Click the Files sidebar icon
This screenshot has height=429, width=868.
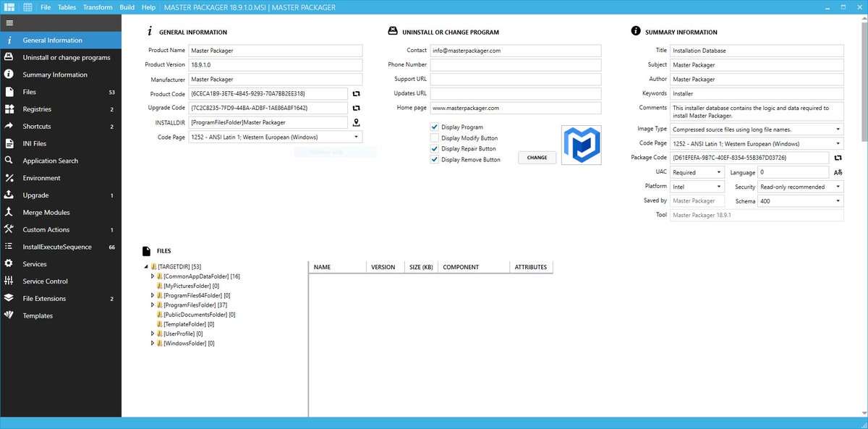point(9,92)
